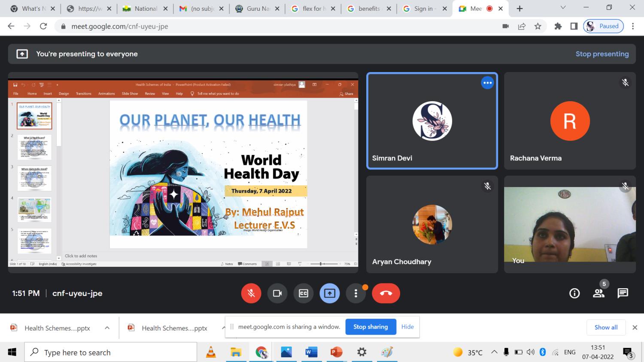Image resolution: width=644 pixels, height=362 pixels.
Task: Click Stop presenting link
Action: point(602,54)
